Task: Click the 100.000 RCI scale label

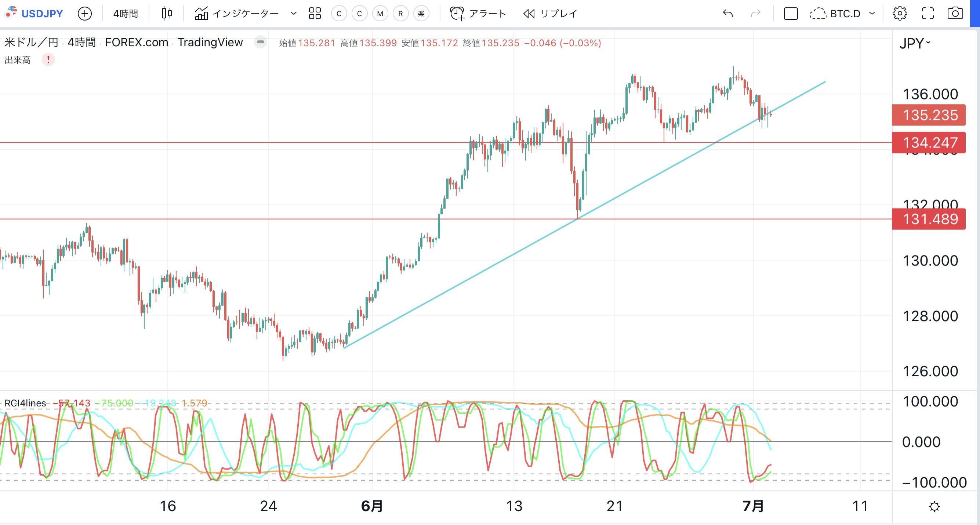Action: coord(930,401)
